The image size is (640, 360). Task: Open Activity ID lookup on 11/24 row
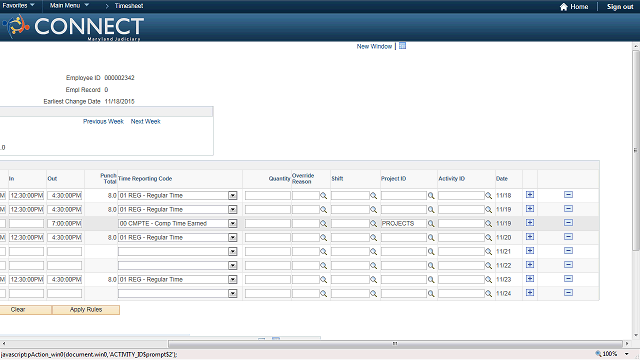tap(488, 293)
